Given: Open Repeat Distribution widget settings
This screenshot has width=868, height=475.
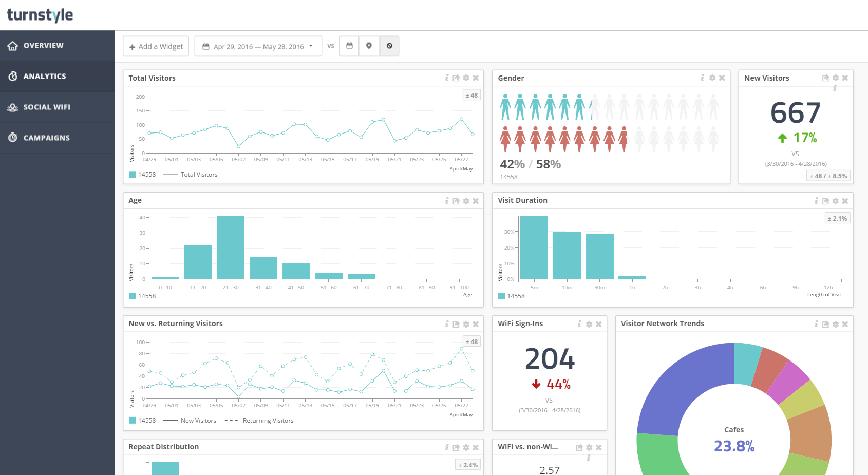Looking at the screenshot, I should point(466,448).
